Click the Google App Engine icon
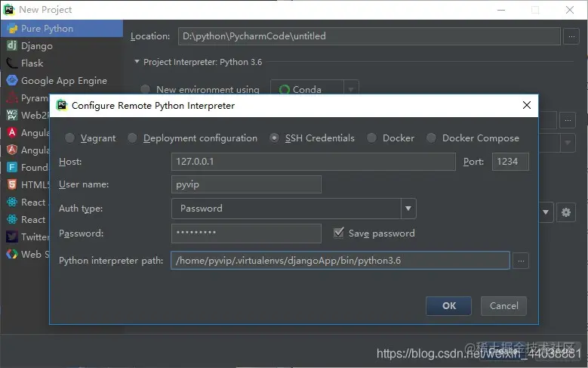The image size is (588, 368). point(12,80)
